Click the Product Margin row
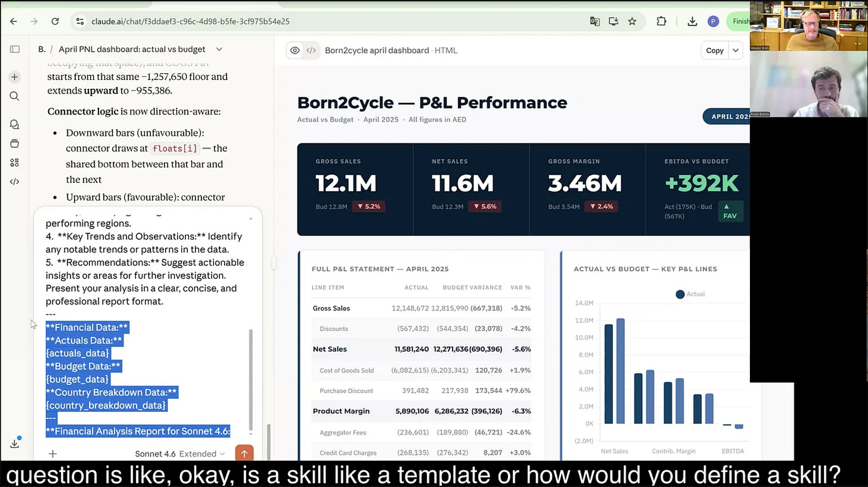868x487 pixels. coord(421,411)
